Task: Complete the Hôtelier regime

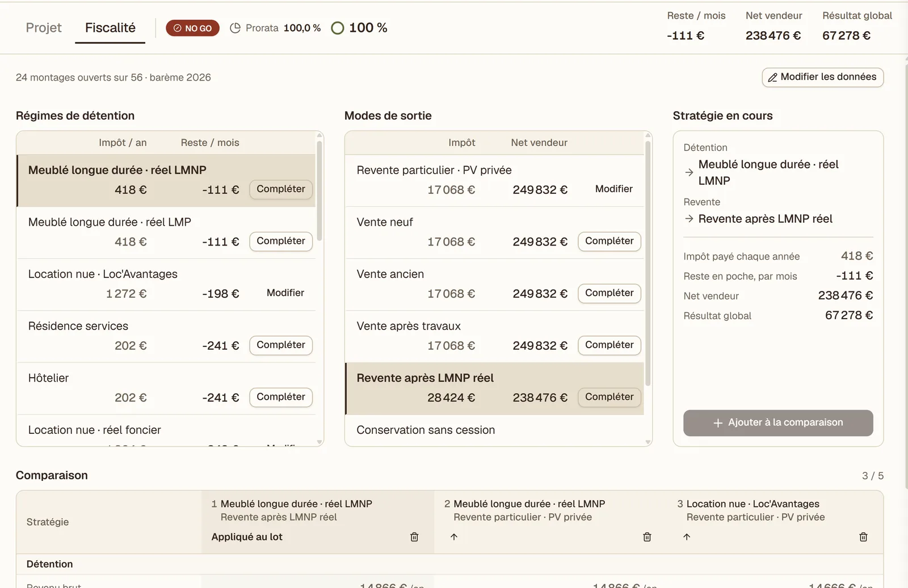Action: pos(281,397)
